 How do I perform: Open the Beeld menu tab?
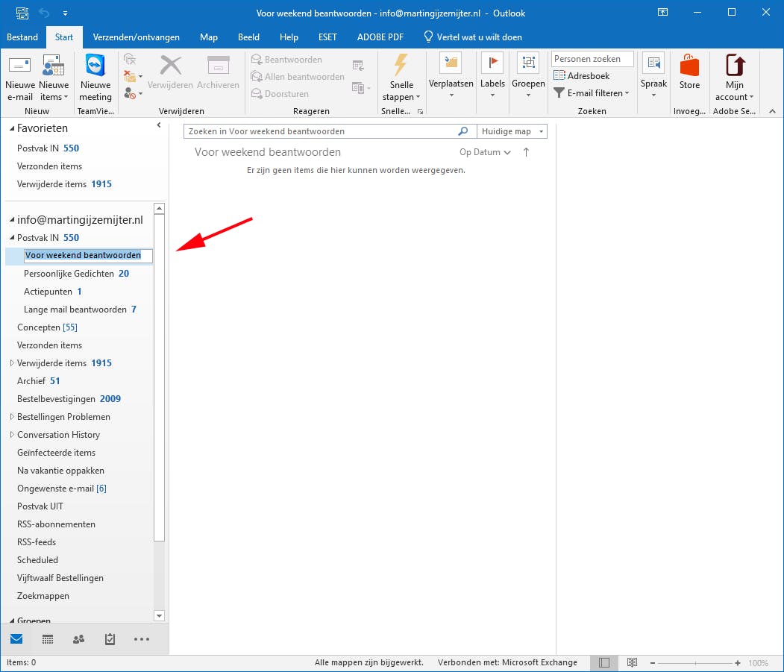pos(248,37)
